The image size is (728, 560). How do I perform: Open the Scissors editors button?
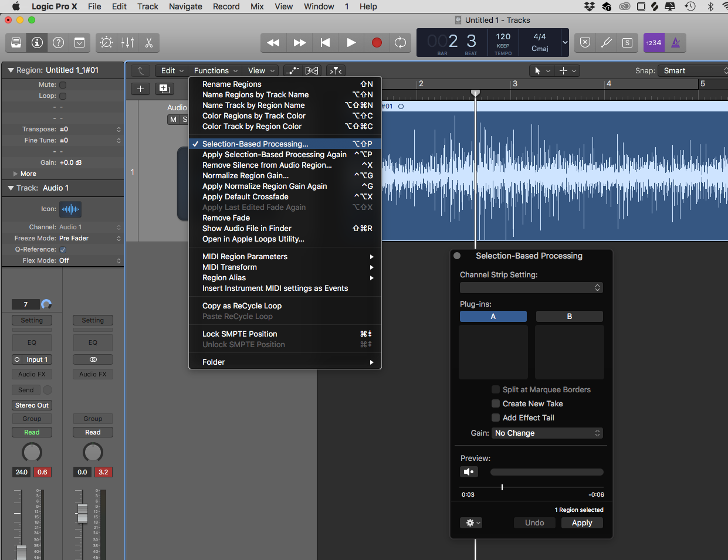[148, 42]
